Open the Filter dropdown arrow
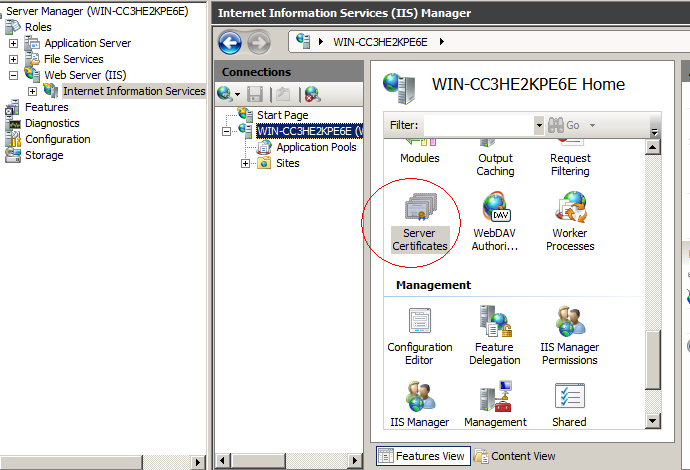 pyautogui.click(x=539, y=125)
